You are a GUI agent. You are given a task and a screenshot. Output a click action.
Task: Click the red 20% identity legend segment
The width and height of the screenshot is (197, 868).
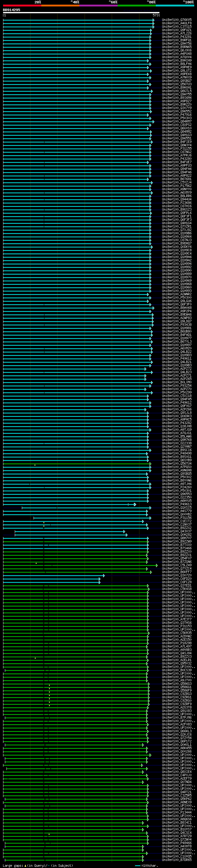(x=22, y=6)
